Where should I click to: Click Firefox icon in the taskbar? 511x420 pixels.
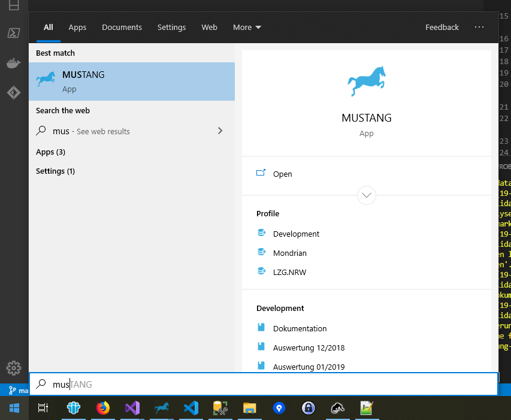[x=103, y=408]
